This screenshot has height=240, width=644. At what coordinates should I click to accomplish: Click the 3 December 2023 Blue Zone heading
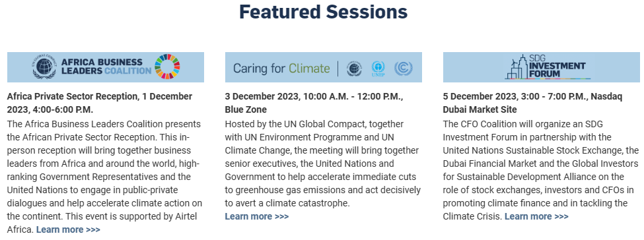click(314, 103)
